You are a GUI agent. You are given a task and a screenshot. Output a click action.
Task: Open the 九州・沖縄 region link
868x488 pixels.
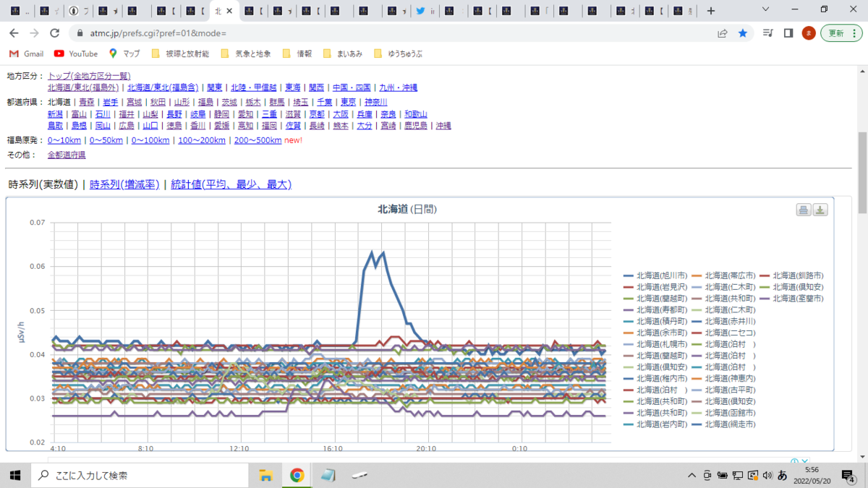click(399, 87)
